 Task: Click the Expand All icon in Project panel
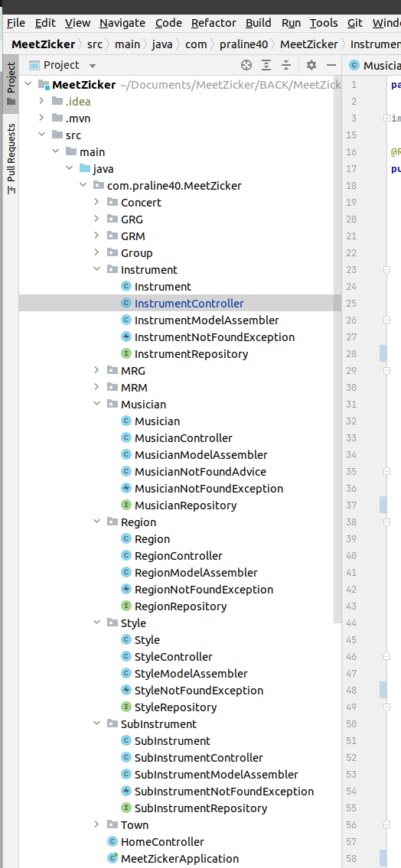(266, 65)
